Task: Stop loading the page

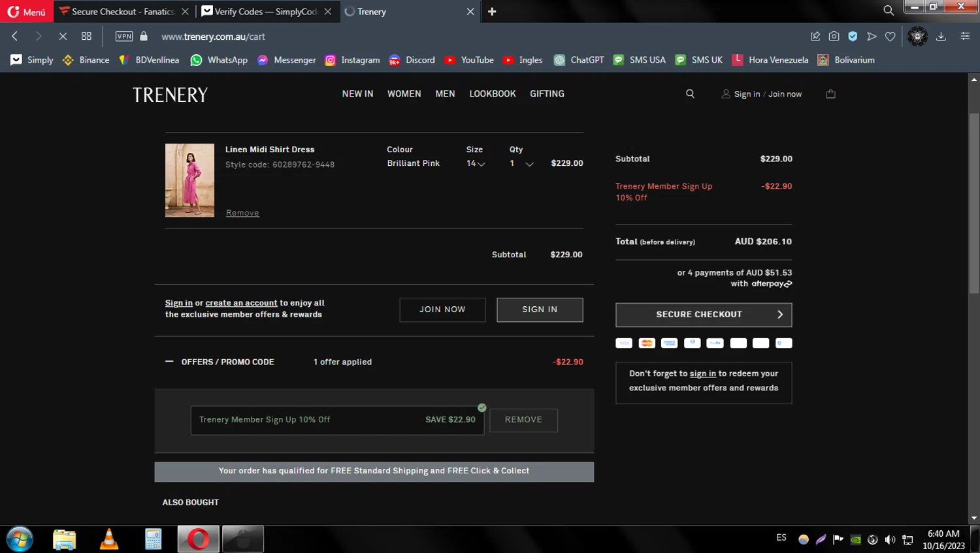Action: (63, 37)
